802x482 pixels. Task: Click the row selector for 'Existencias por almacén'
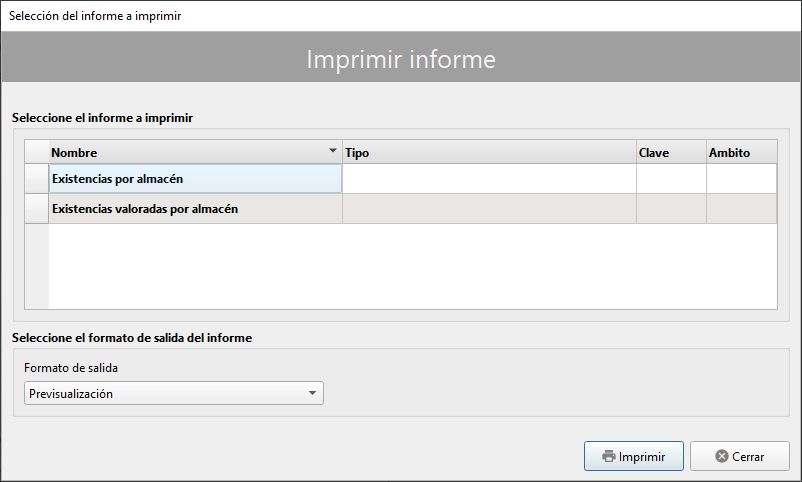[x=37, y=179]
